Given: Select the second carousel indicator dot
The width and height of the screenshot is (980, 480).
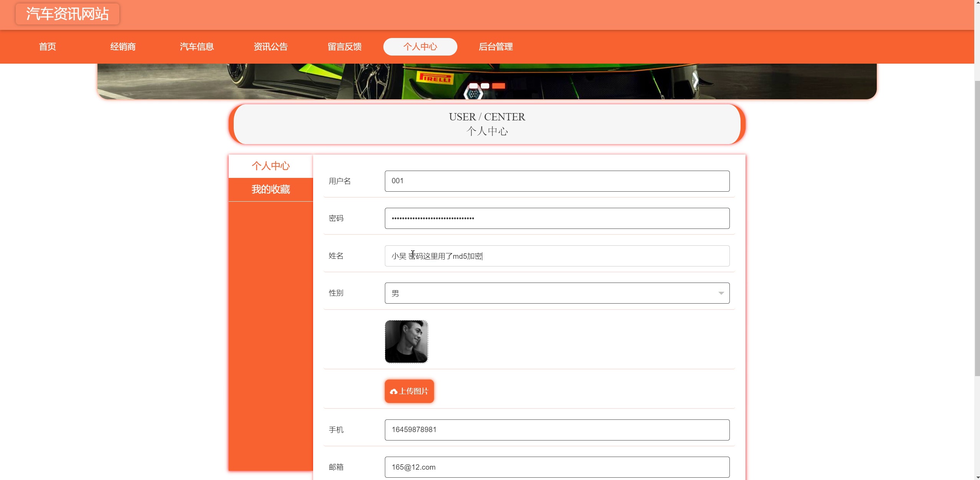Looking at the screenshot, I should coord(485,86).
